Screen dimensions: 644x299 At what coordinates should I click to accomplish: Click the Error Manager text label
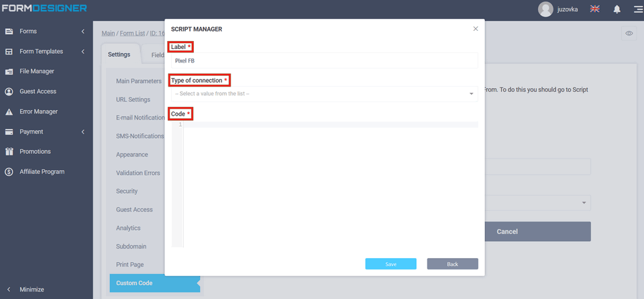[x=39, y=112]
